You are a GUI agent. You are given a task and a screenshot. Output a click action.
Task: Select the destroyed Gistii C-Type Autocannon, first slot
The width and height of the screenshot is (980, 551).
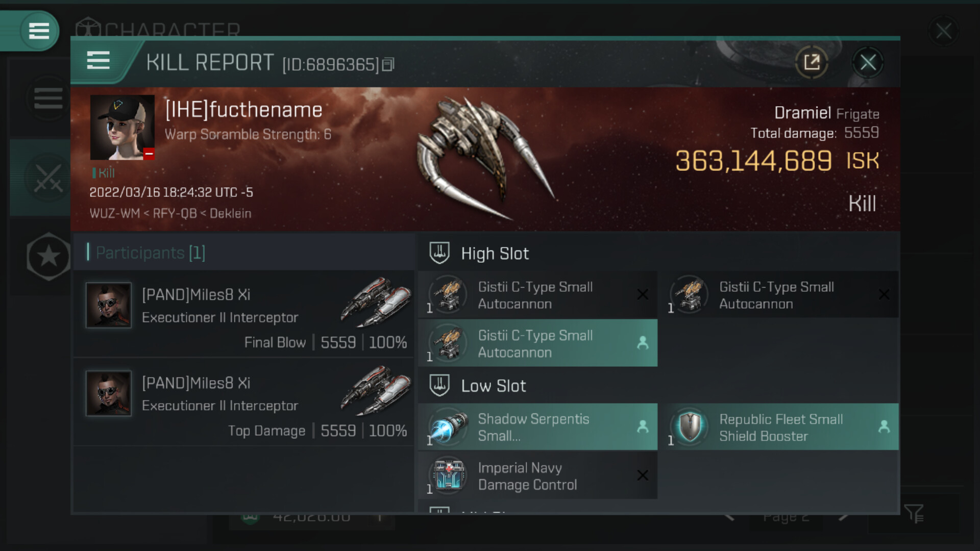click(x=537, y=295)
